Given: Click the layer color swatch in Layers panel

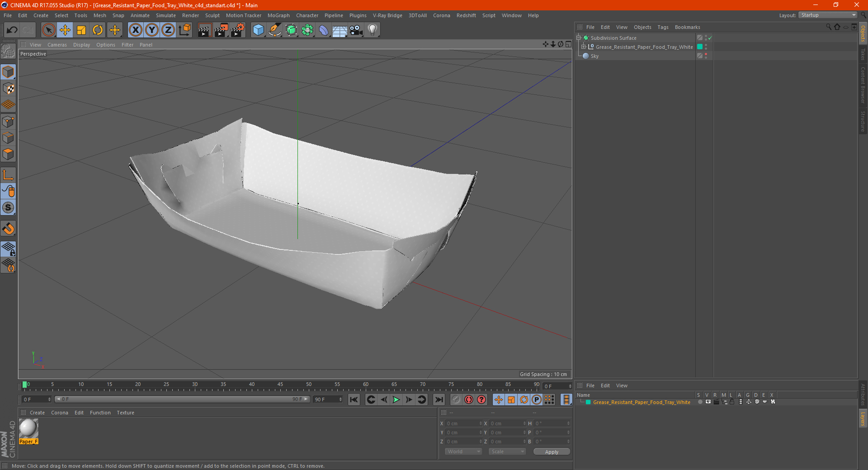Looking at the screenshot, I should coord(588,402).
